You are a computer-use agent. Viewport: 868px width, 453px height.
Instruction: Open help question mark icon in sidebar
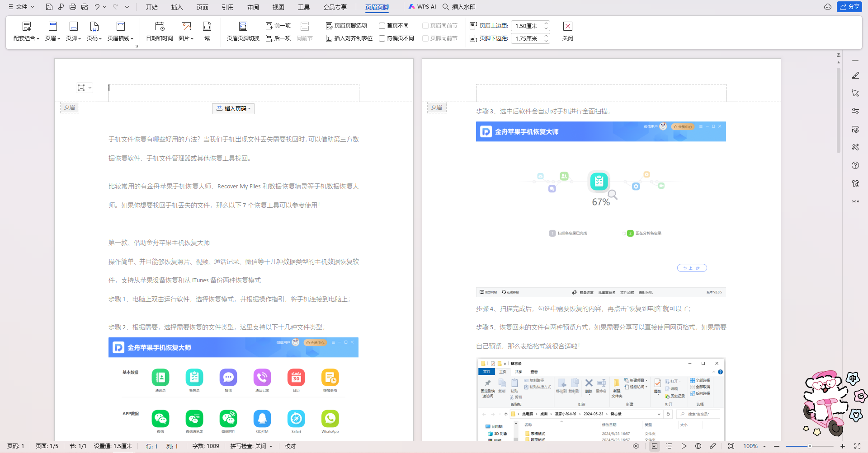pos(855,165)
